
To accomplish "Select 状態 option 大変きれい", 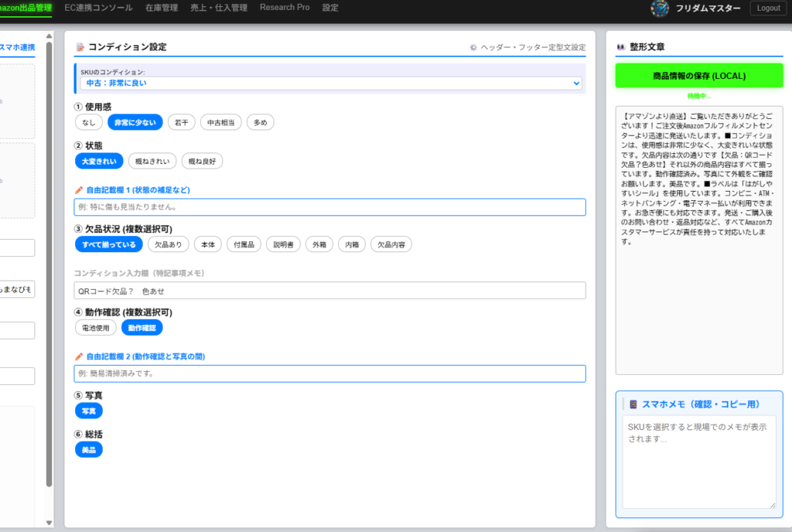I will [x=99, y=161].
